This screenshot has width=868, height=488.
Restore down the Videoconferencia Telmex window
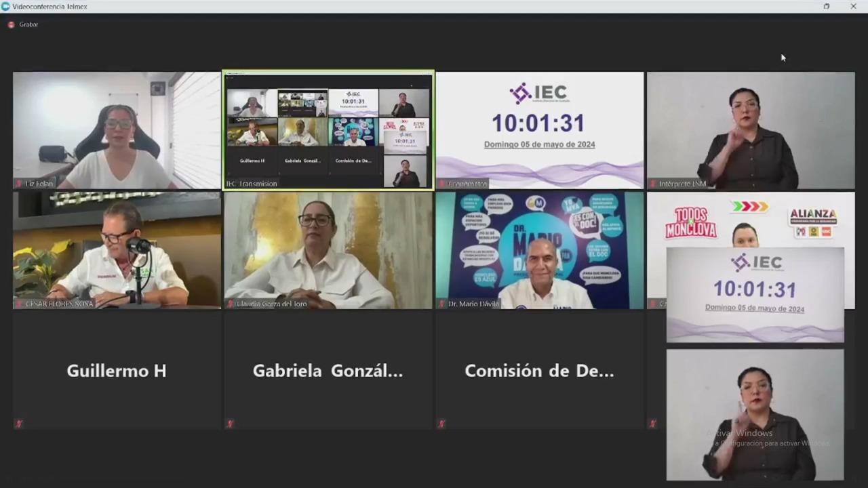[826, 6]
